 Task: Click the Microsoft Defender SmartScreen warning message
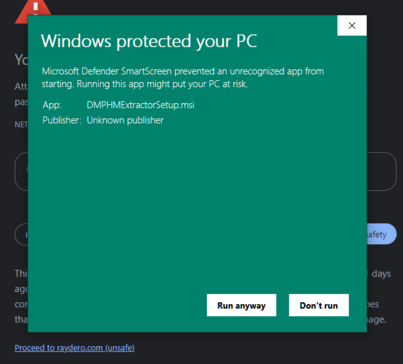[x=183, y=77]
